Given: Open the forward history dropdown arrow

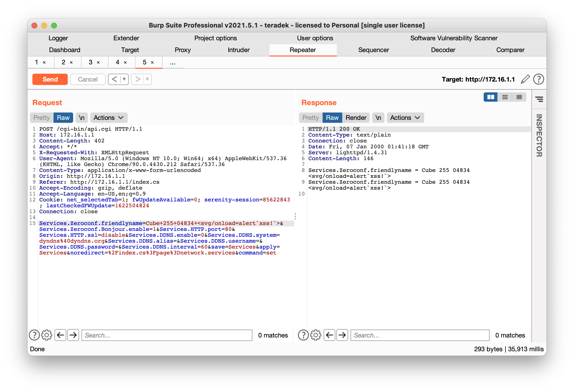Looking at the screenshot, I should tap(148, 79).
